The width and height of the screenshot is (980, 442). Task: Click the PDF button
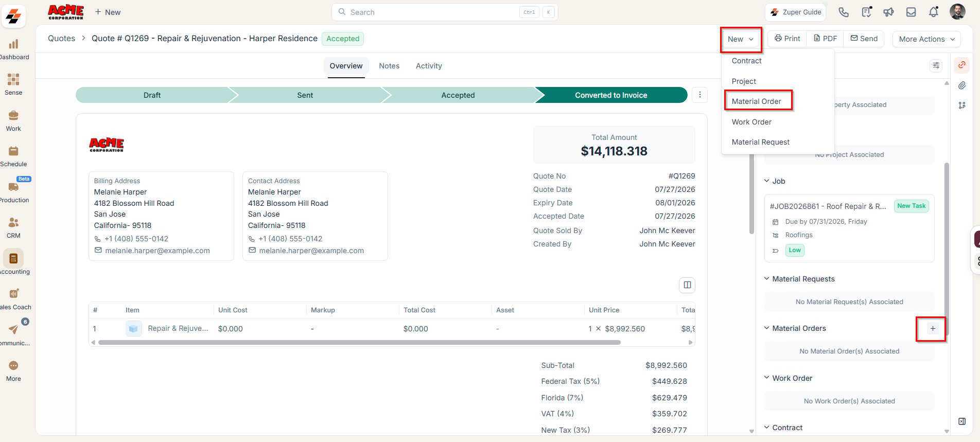coord(825,39)
